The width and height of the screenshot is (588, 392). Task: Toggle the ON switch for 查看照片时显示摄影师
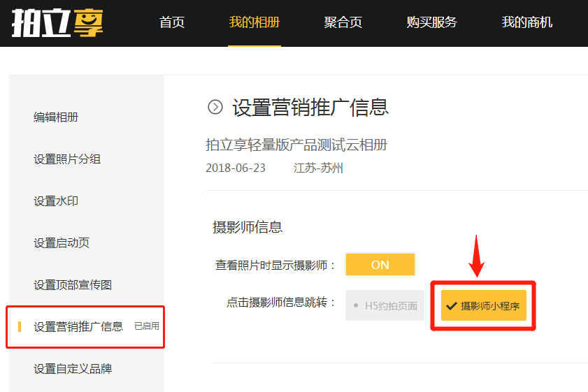click(380, 265)
